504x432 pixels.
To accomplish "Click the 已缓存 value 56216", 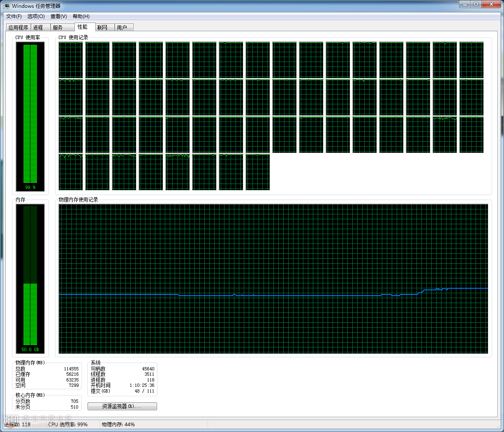I will pos(72,374).
